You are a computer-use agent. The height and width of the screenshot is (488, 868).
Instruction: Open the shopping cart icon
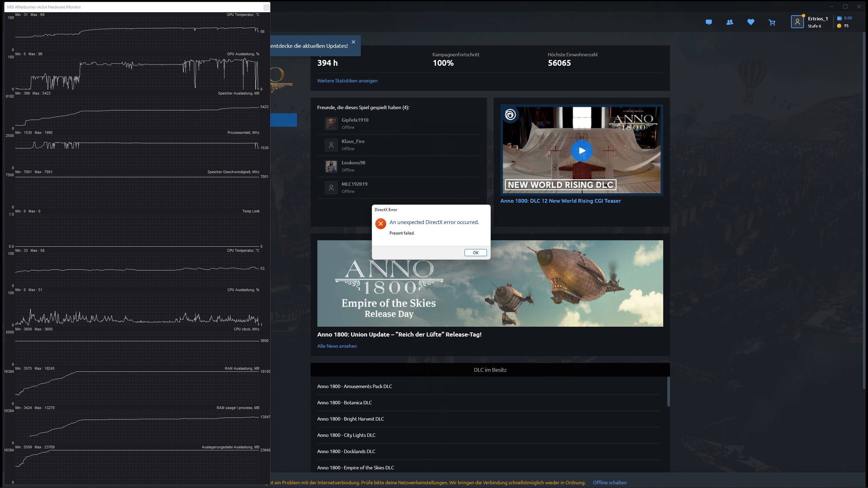pos(772,23)
